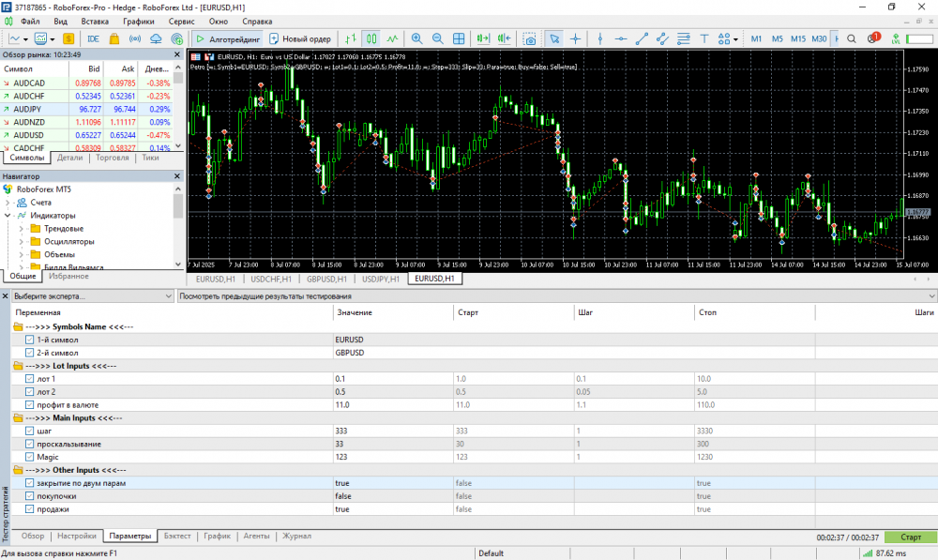Switch chart to candlestick view

tap(371, 38)
